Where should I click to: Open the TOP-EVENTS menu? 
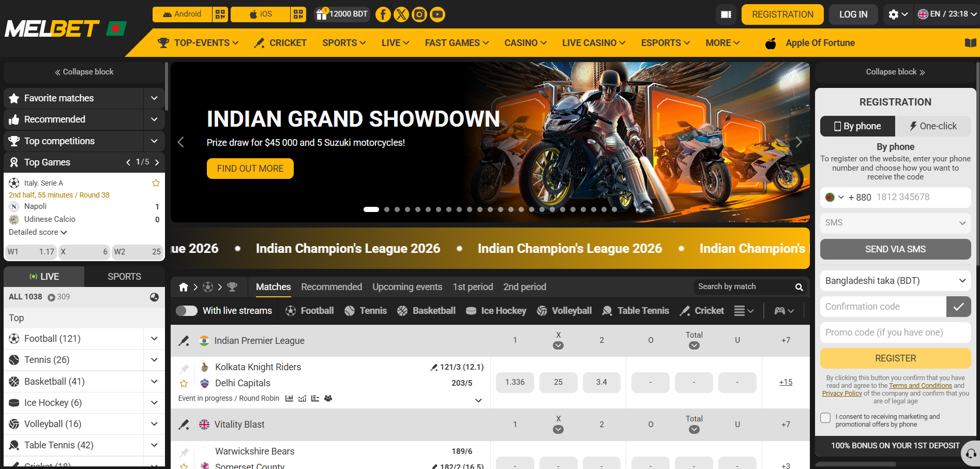[198, 43]
